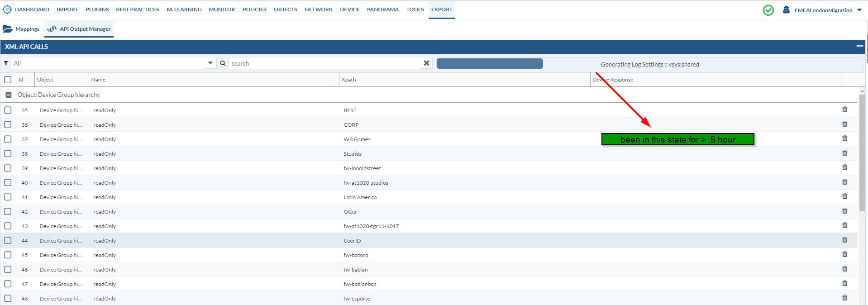Delete row 37 WB Games with the trash icon

844,138
